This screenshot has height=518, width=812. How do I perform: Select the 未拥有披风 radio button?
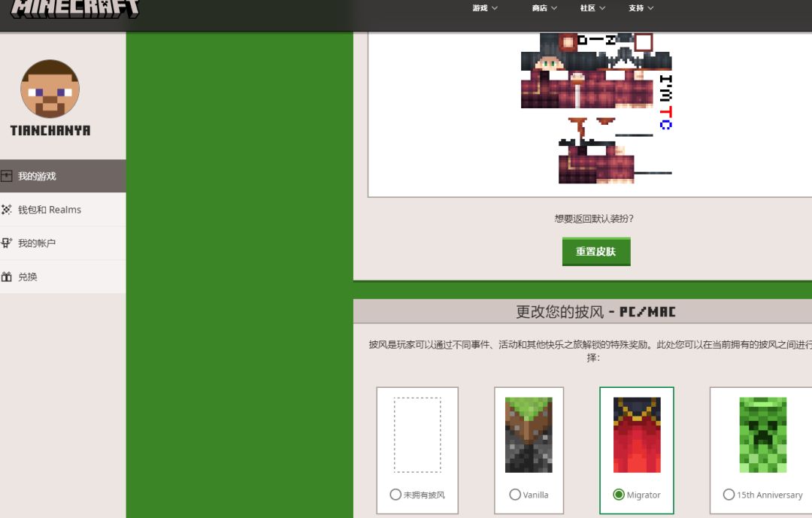[395, 495]
